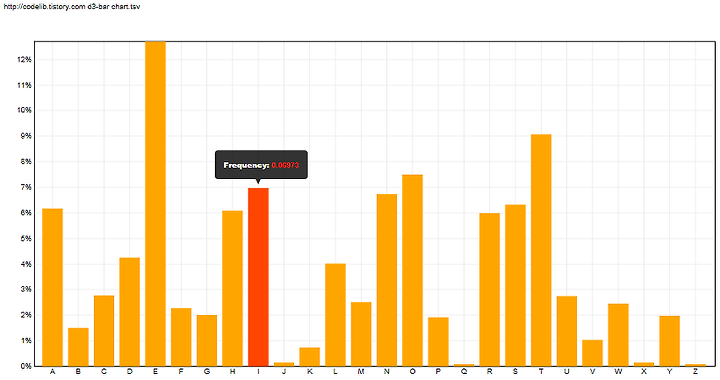Click the x-axis label Q
Viewport: 720px width, 380px height.
pyautogui.click(x=464, y=372)
